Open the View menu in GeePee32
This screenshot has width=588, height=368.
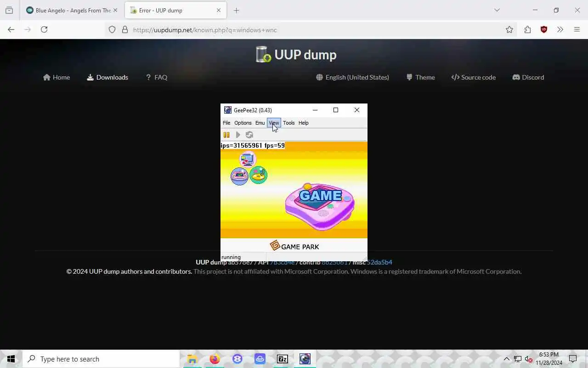274,123
